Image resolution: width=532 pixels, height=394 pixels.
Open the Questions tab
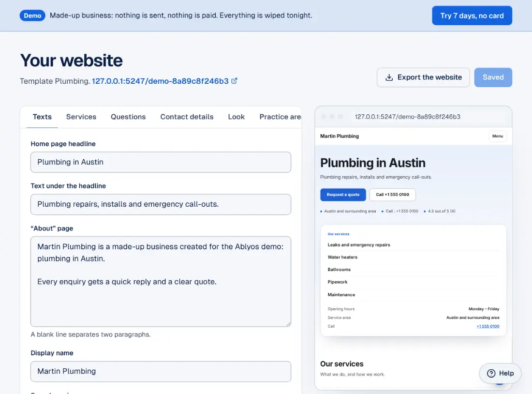128,117
